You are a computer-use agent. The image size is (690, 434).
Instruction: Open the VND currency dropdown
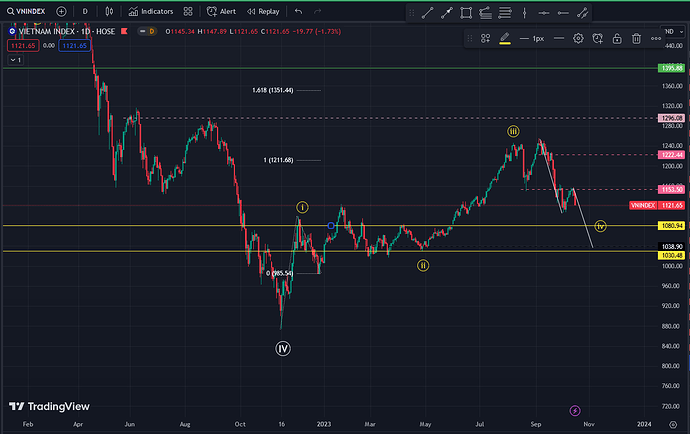[674, 32]
